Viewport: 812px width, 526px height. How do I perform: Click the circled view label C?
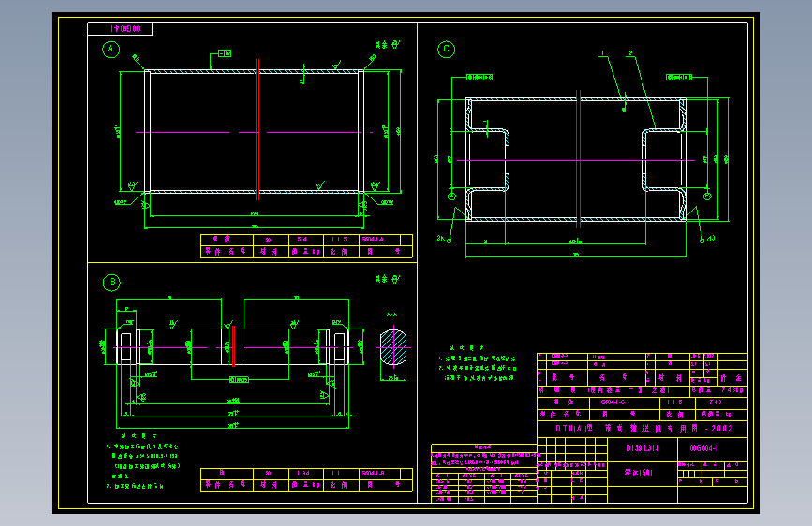coord(447,50)
